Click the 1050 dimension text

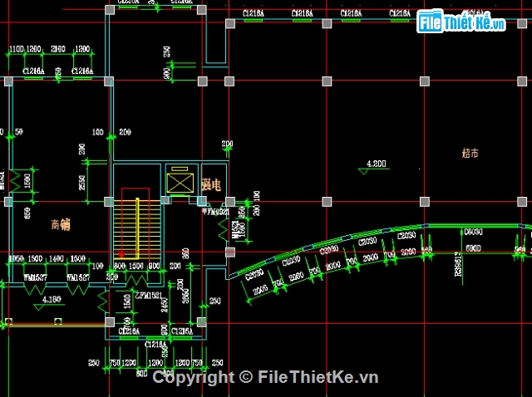tap(16, 259)
